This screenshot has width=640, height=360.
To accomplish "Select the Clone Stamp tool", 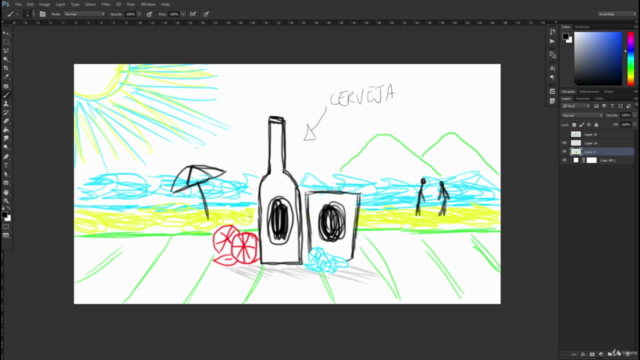I will [6, 104].
